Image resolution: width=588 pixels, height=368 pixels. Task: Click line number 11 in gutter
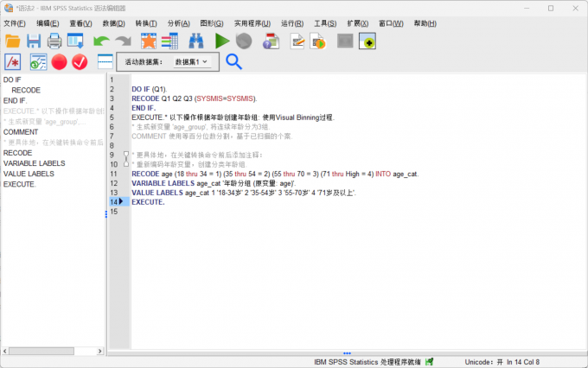[113, 174]
